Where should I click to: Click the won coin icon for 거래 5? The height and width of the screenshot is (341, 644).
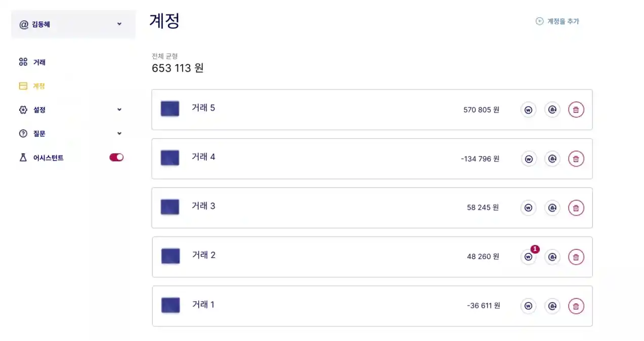(528, 110)
